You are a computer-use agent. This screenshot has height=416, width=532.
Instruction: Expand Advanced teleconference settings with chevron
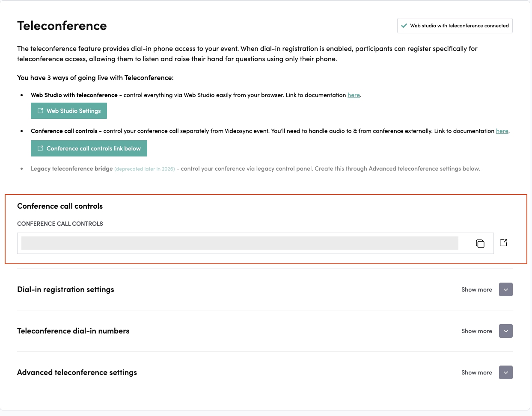coord(505,372)
